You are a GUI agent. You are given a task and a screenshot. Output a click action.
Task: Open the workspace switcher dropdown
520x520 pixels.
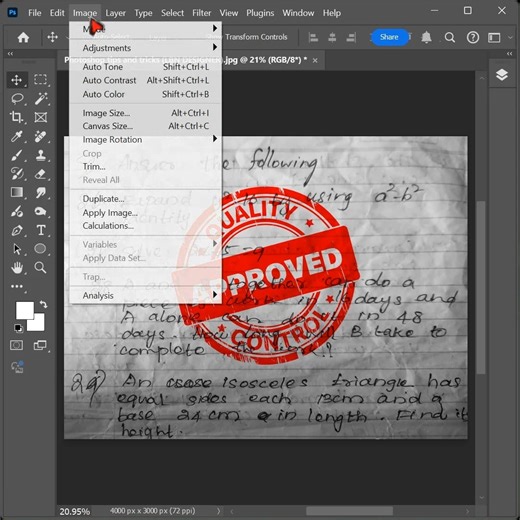497,37
